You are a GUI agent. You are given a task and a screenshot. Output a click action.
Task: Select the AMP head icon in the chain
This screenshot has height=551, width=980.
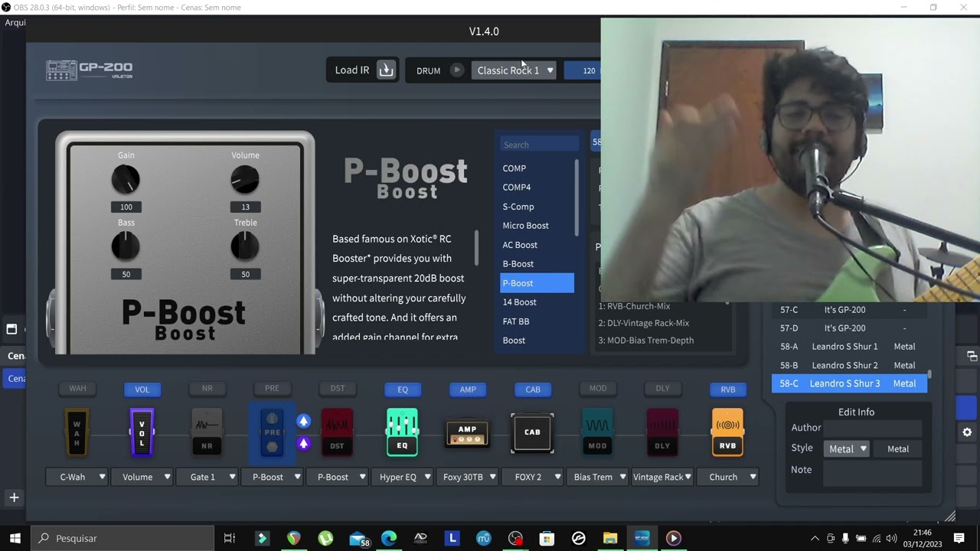coord(467,432)
